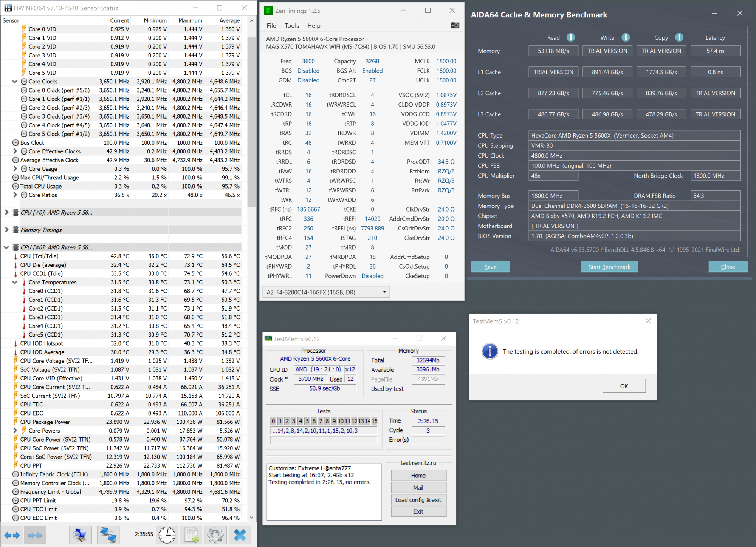Click the Load config & exit button
Screen dimensions: 756x547
[x=418, y=500]
